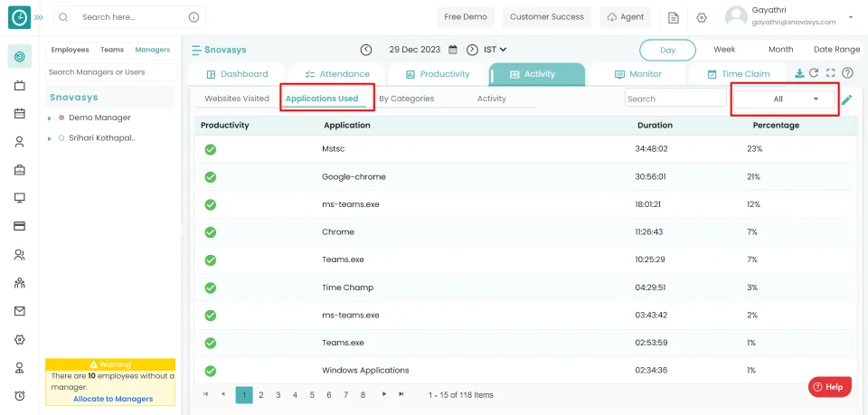Click applications Search field

tap(675, 98)
